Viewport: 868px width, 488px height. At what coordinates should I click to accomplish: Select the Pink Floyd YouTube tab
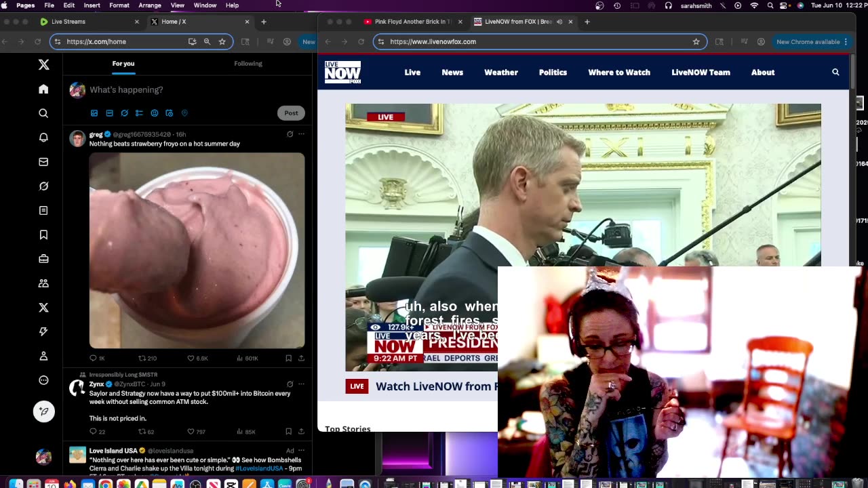point(412,22)
